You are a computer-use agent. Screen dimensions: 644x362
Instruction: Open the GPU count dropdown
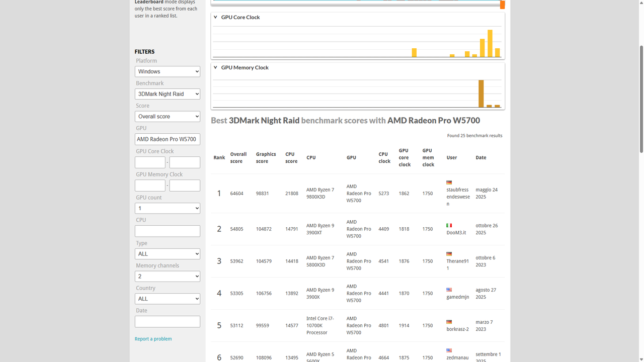tap(168, 208)
